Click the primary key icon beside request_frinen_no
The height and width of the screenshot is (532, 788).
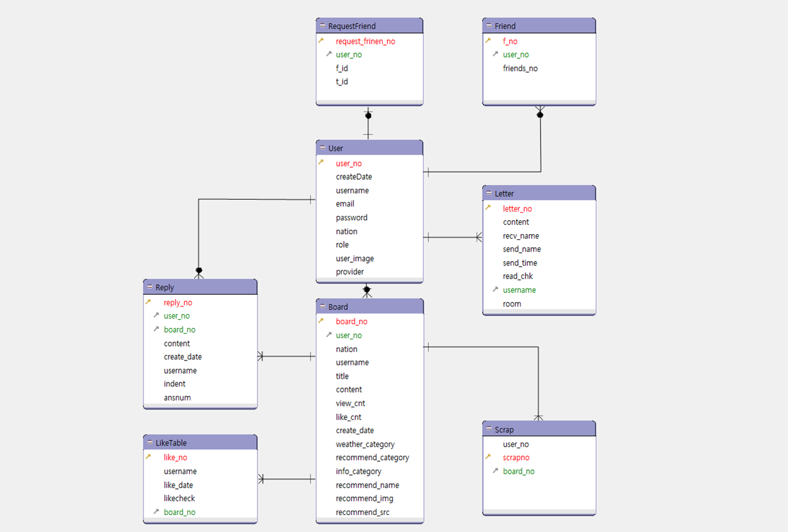coord(321,41)
